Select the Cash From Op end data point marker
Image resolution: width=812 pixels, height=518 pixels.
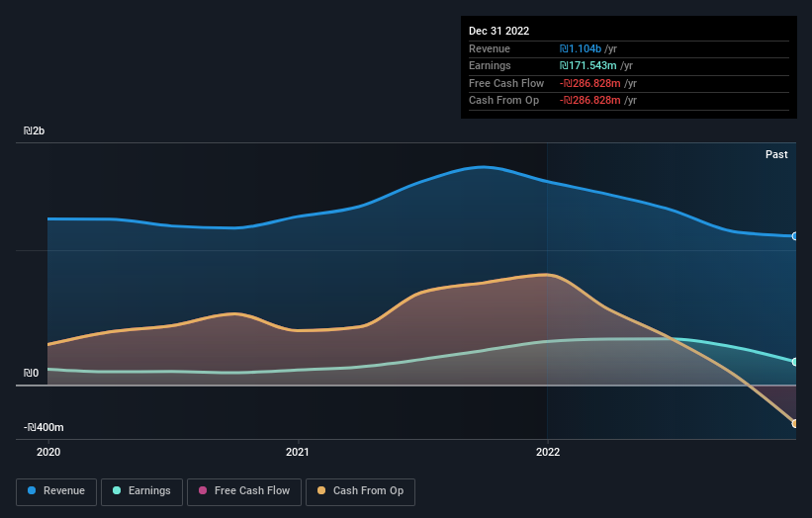point(795,423)
